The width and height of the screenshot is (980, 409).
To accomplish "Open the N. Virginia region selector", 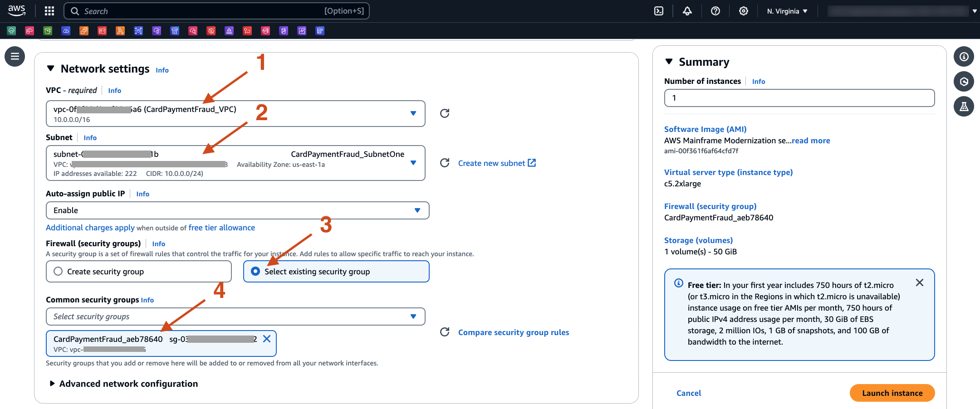I will tap(787, 11).
